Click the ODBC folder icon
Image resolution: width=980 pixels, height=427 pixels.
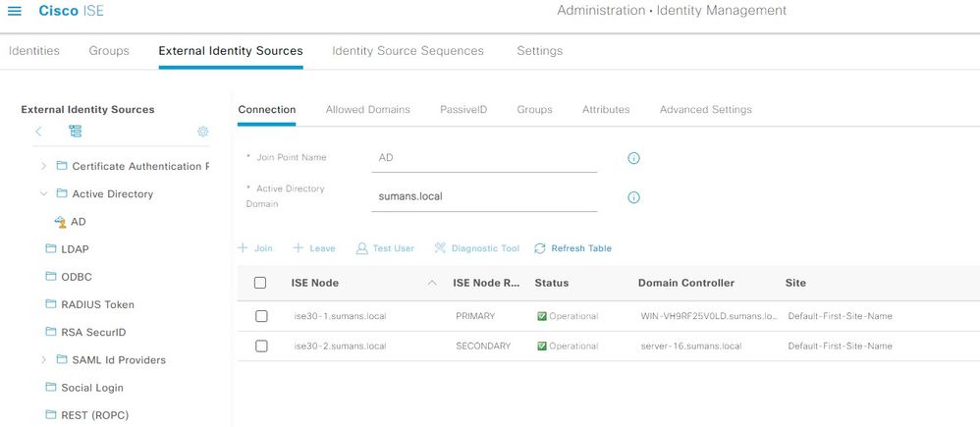pos(51,276)
